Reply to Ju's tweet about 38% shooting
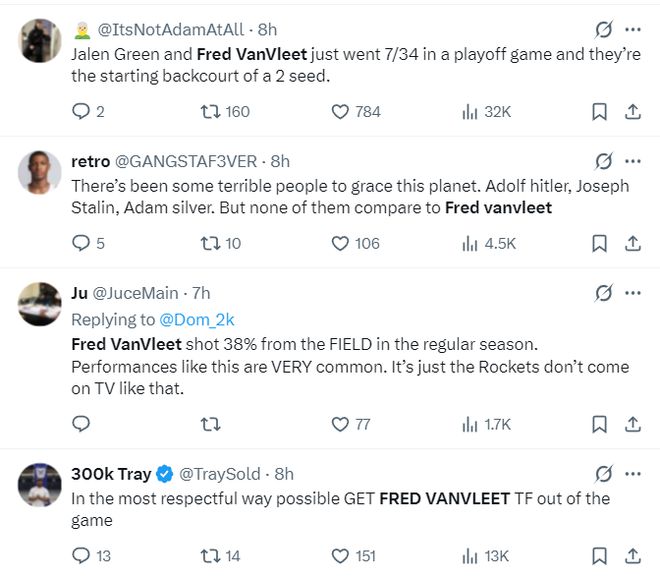This screenshot has height=580, width=660. pyautogui.click(x=81, y=424)
